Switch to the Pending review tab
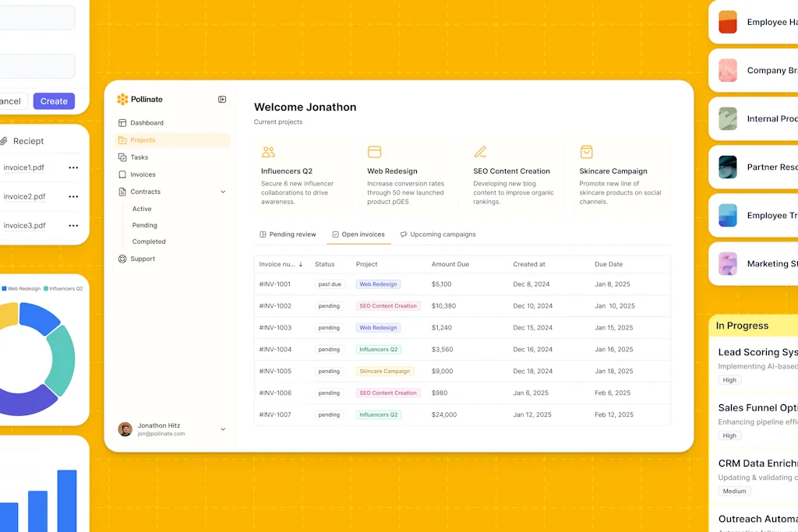Viewport: 798px width, 532px height. 288,234
